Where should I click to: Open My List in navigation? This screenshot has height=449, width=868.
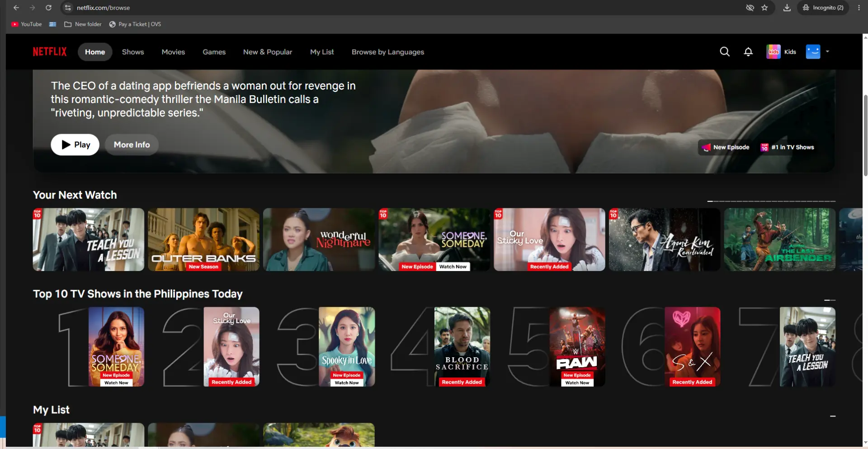click(x=322, y=52)
